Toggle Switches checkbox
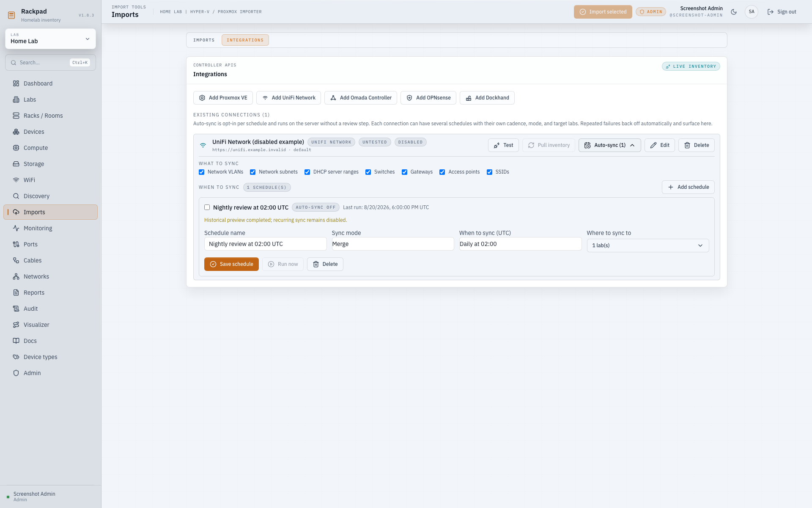The image size is (812, 508). 368,172
